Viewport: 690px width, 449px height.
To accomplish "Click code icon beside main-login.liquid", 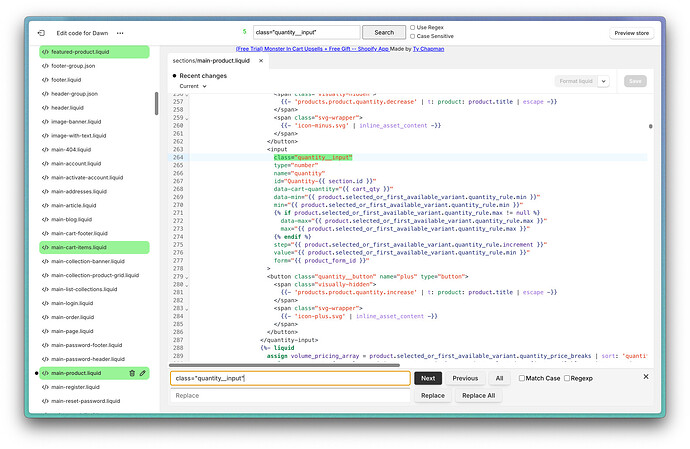I will (45, 303).
